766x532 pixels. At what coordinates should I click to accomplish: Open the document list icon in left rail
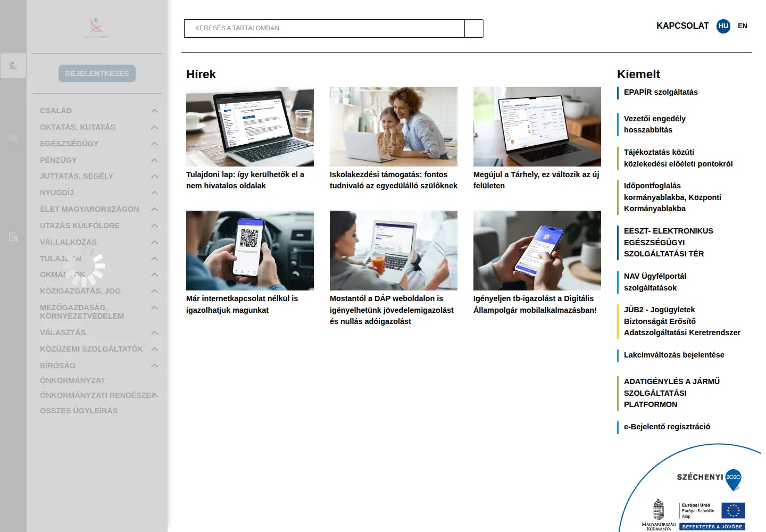tap(13, 237)
